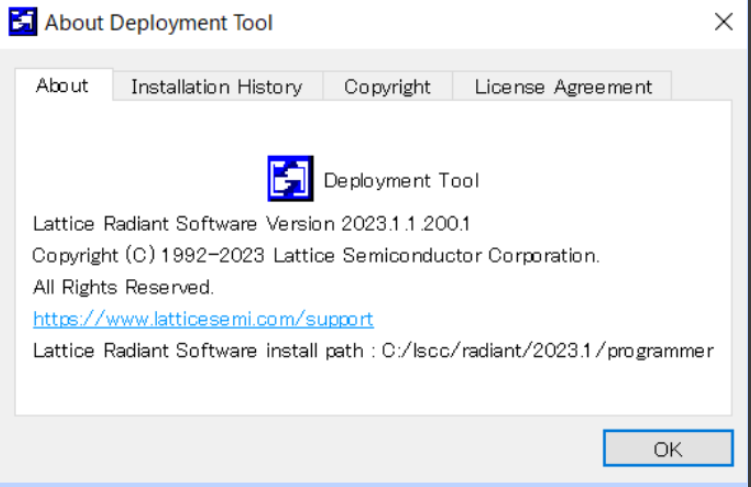Confirm the dialog with the OK button
Viewport: 751px width, 487px height.
point(668,449)
